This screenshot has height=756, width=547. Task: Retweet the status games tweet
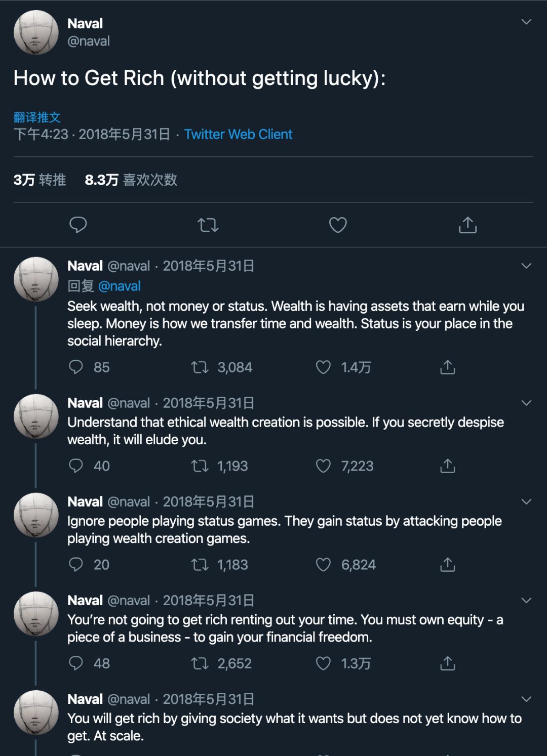click(x=200, y=565)
